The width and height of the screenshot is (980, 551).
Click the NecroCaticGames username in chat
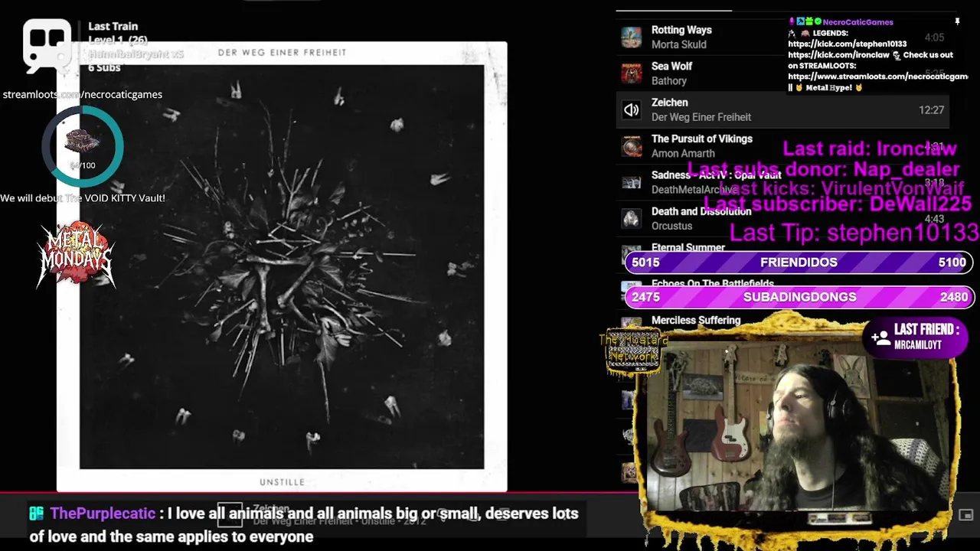point(857,22)
